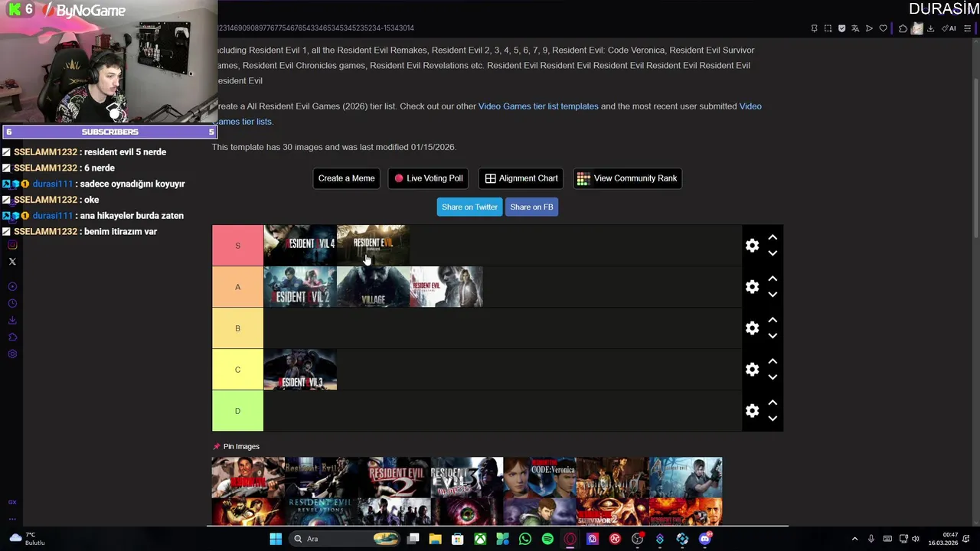
Task: Open Instagram in the Opera sidebar
Action: (x=12, y=245)
